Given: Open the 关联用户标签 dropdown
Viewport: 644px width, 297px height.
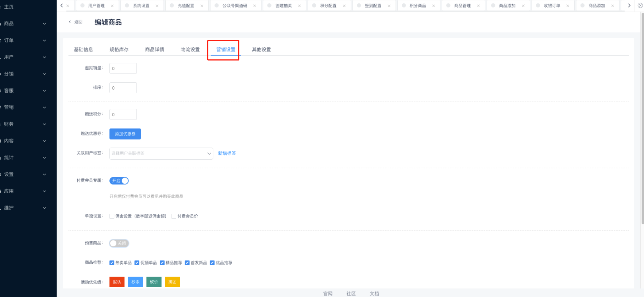Looking at the screenshot, I should [x=161, y=153].
